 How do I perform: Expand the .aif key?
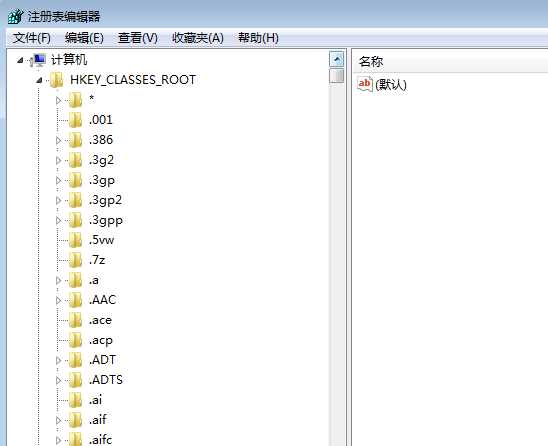(x=58, y=420)
